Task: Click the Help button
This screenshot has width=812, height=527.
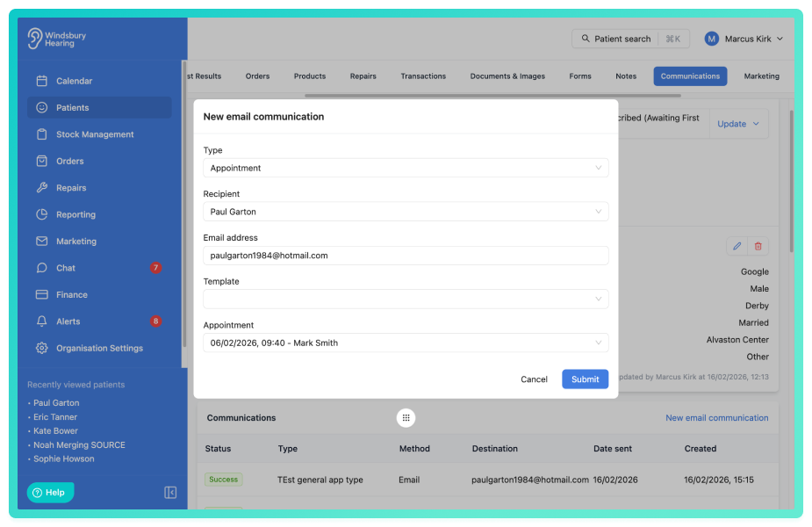Action: [x=50, y=492]
